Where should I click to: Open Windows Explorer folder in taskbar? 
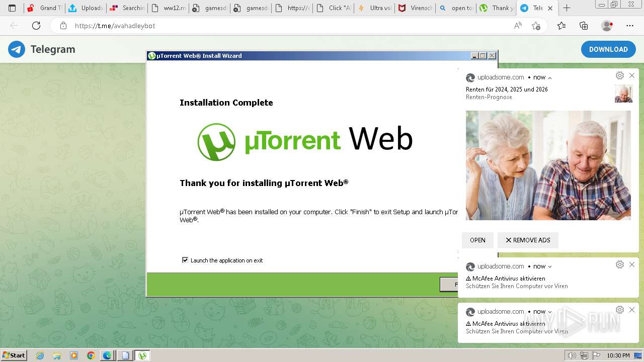[57, 355]
